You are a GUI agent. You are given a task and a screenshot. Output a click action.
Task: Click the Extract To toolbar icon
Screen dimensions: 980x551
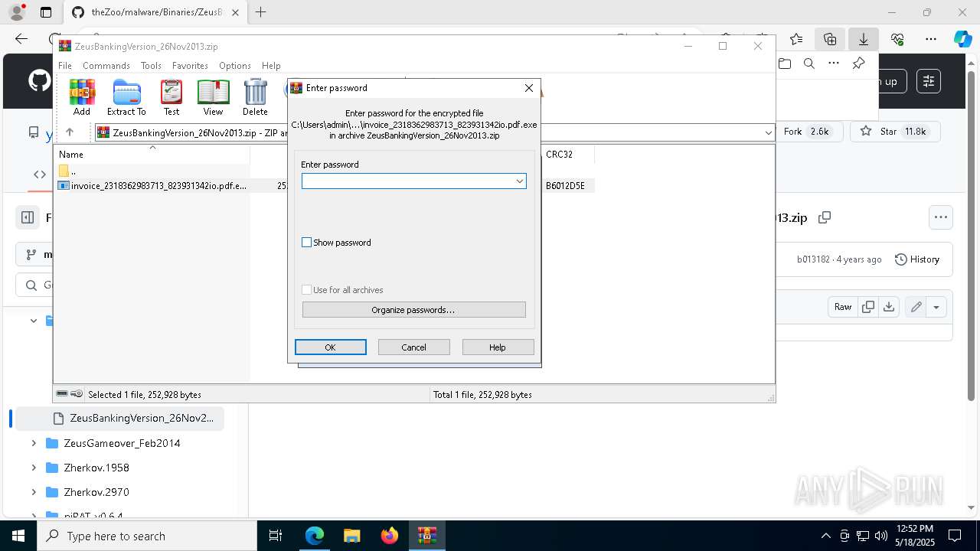tap(126, 97)
